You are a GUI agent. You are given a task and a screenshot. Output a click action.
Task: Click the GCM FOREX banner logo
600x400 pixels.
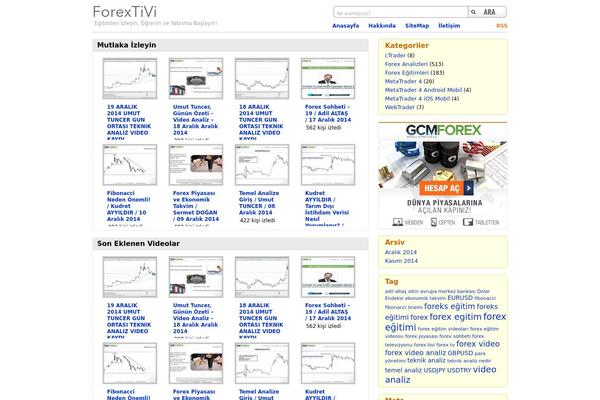coord(443,131)
